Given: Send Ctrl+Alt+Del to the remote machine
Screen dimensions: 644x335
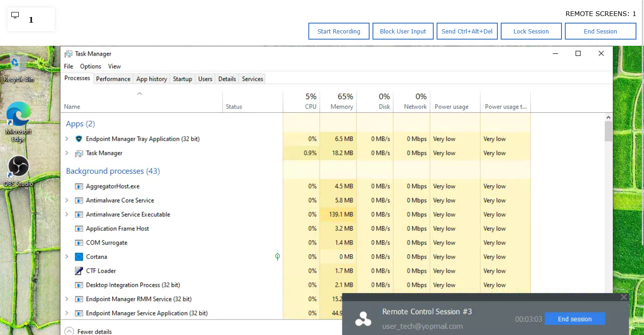Looking at the screenshot, I should point(467,31).
